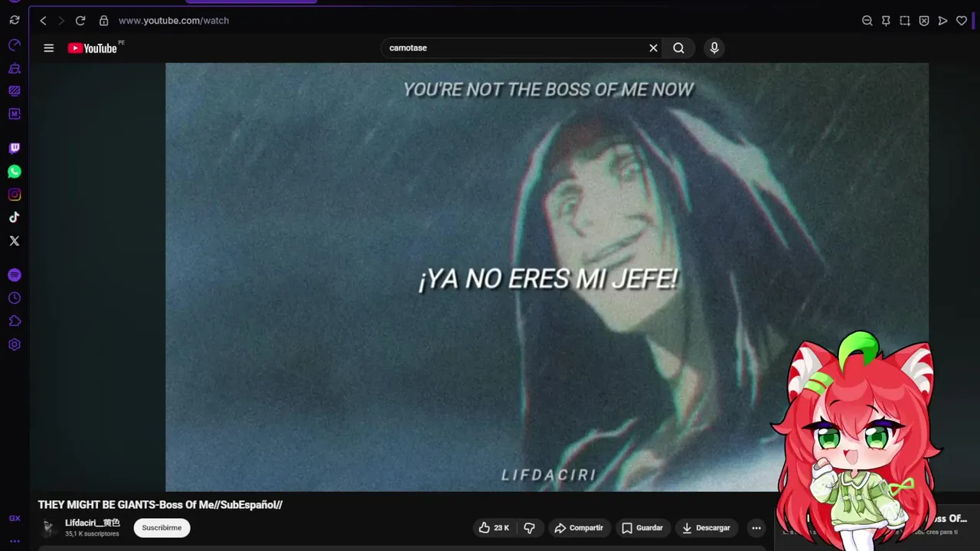Click the magnifier search button
The height and width of the screenshot is (551, 980).
pos(678,47)
